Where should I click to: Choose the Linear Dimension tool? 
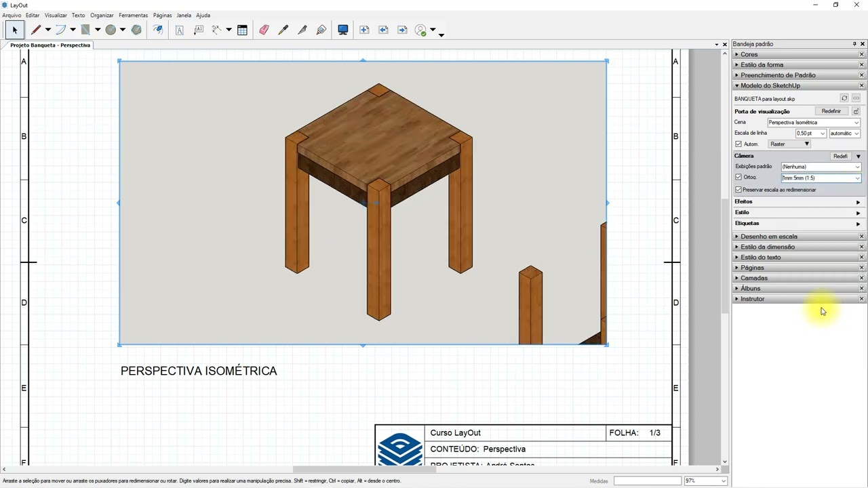coord(217,30)
